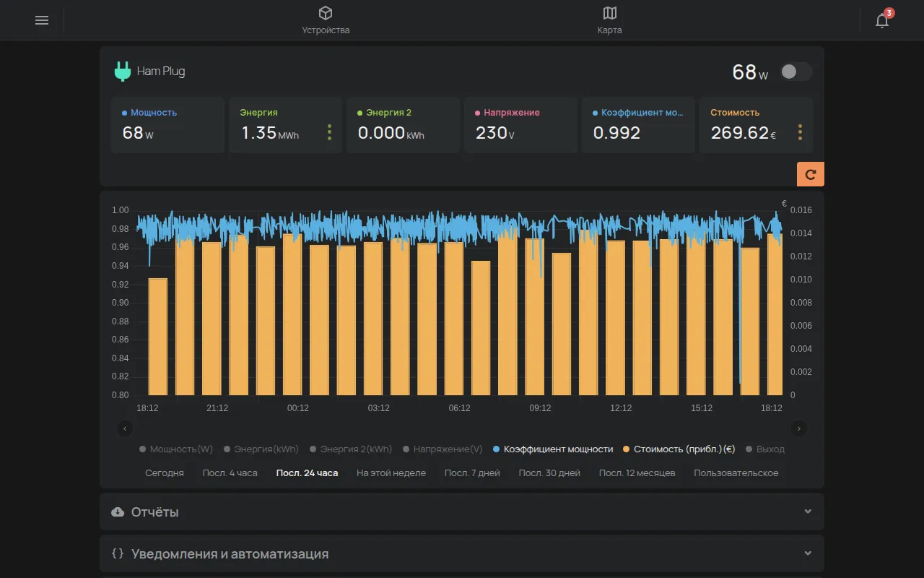Open the Энергия card's three-dot menu
The image size is (924, 578).
tap(329, 132)
